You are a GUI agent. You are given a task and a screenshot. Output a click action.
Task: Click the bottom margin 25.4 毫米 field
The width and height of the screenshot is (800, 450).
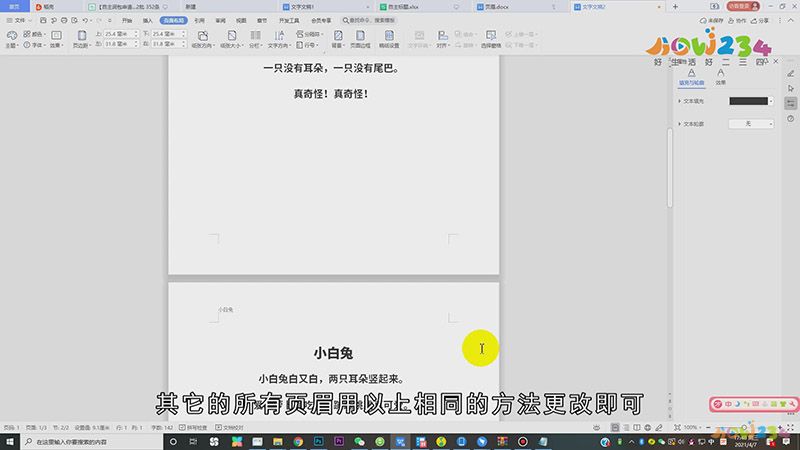(167, 34)
